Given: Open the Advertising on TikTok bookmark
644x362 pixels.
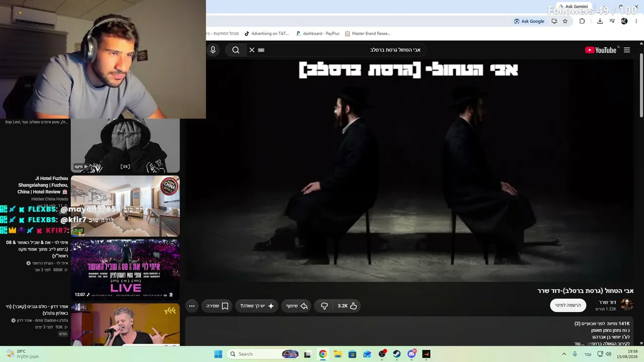Looking at the screenshot, I should tap(267, 34).
